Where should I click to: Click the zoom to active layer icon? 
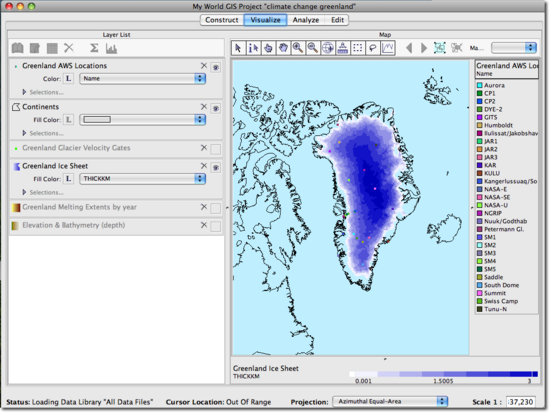[x=440, y=48]
